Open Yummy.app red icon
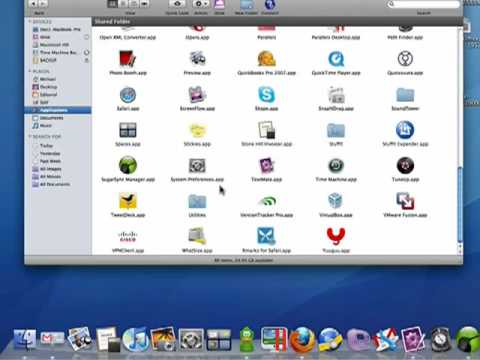480x360 pixels. coord(336,236)
